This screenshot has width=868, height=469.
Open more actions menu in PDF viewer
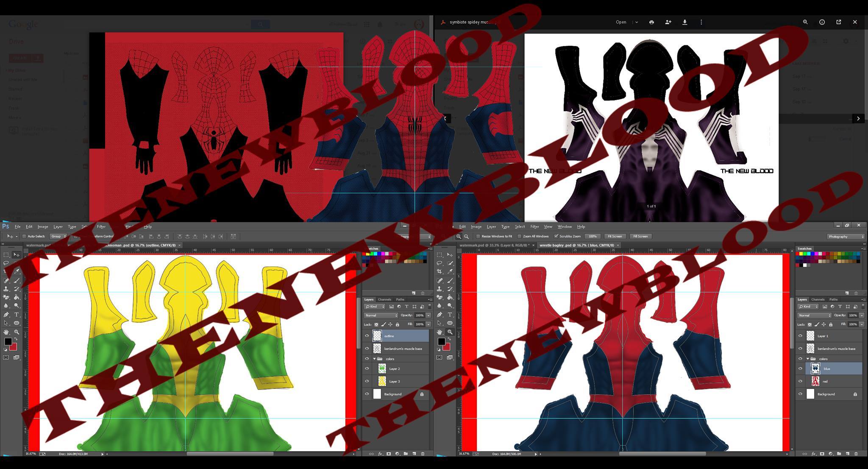click(701, 22)
